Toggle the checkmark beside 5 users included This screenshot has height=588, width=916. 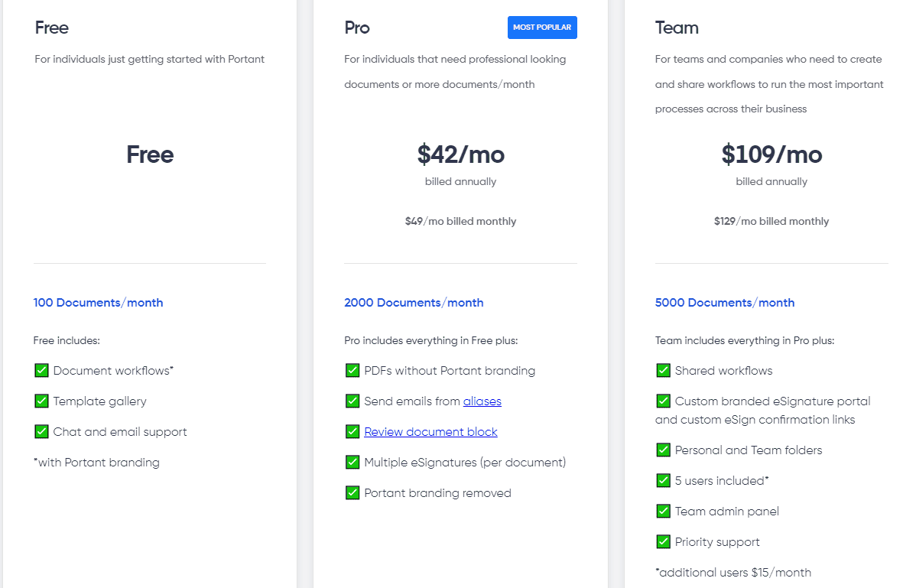click(x=663, y=480)
